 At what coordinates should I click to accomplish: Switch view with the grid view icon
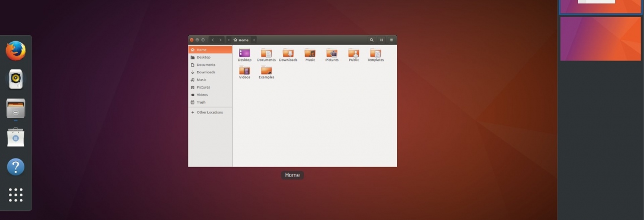pyautogui.click(x=381, y=40)
